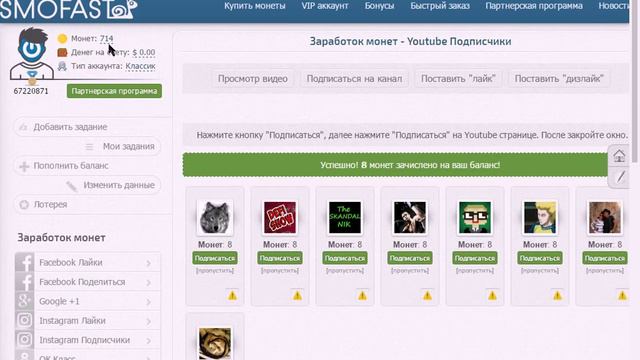This screenshot has width=640, height=360.
Task: Click the green Партнерская программа button
Action: click(114, 91)
